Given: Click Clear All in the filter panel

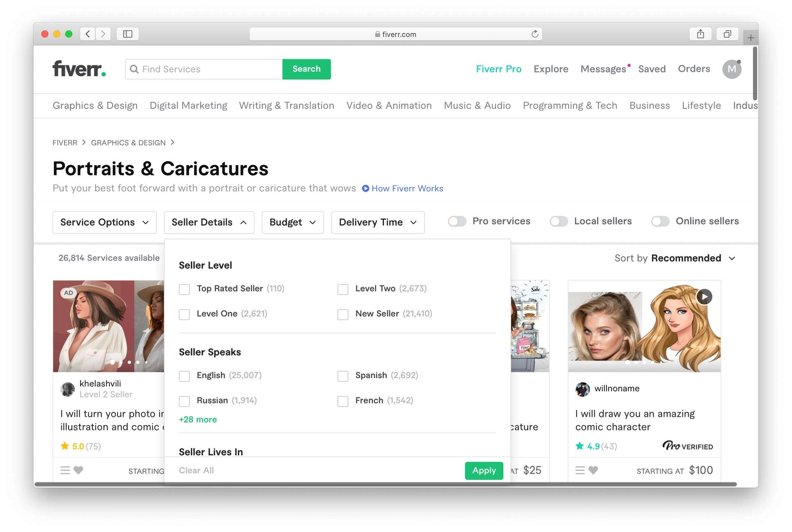Looking at the screenshot, I should (196, 471).
